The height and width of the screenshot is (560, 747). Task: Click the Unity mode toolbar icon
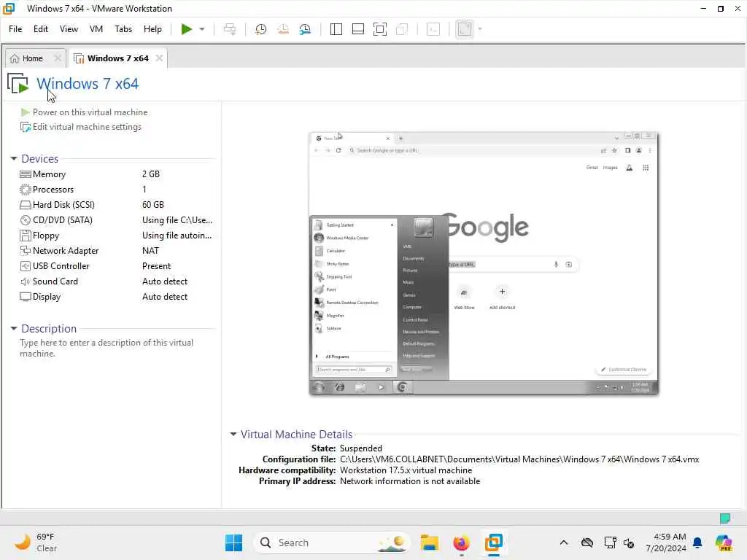402,29
